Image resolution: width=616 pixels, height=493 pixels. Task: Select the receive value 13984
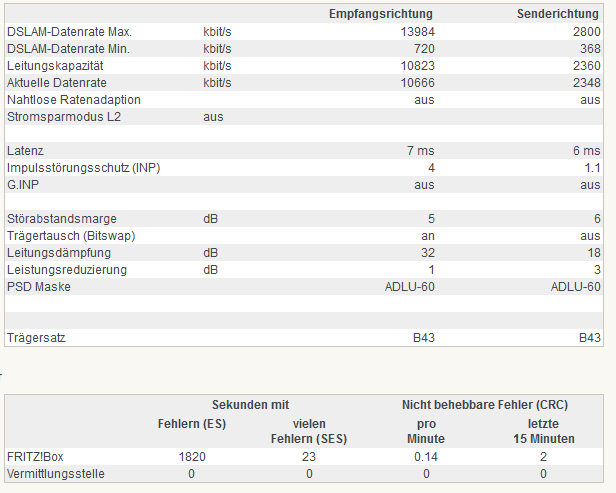[x=418, y=32]
